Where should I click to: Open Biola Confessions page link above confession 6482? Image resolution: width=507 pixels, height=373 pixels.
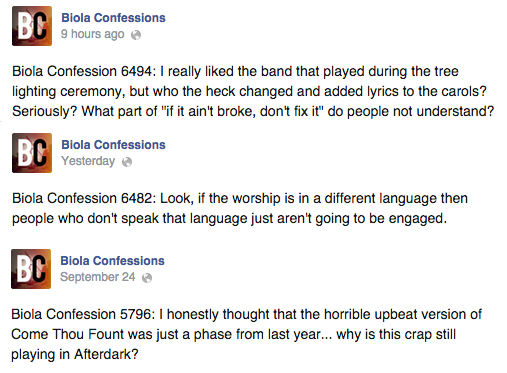click(113, 145)
